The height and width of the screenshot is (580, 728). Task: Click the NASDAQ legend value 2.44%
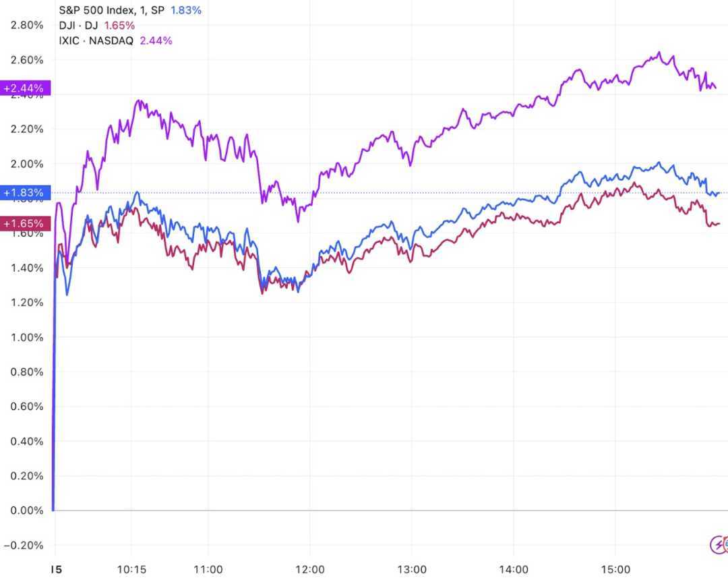tap(156, 40)
